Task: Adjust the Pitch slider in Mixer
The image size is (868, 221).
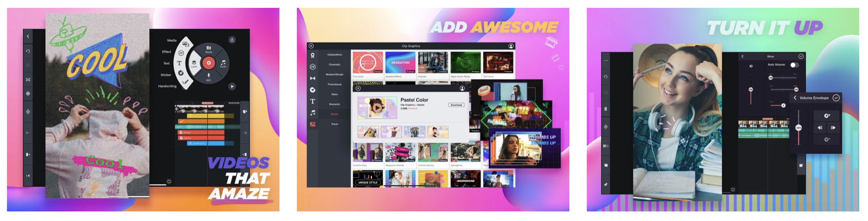Action: coord(783,105)
